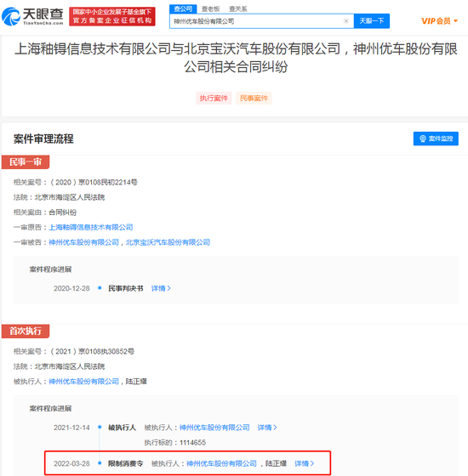The image size is (468, 476).
Task: Open 详情 for the 2021-12-14 被执行人 entry
Action: [267, 428]
